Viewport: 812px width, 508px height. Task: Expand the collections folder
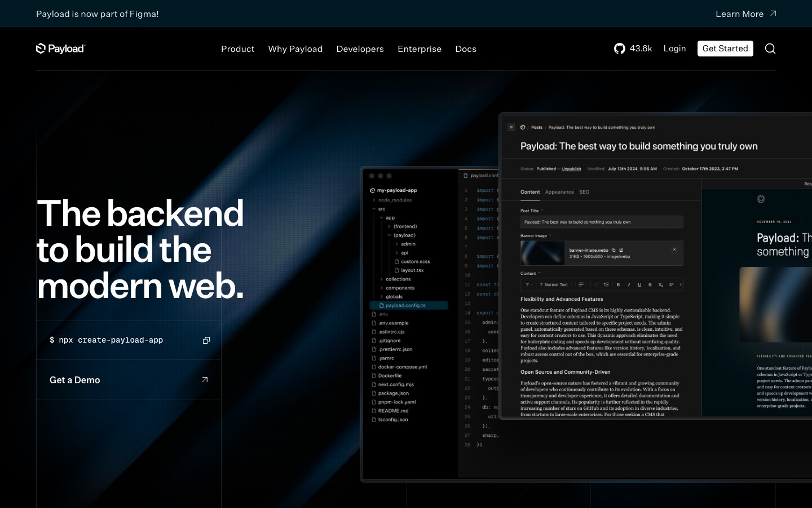tap(395, 279)
